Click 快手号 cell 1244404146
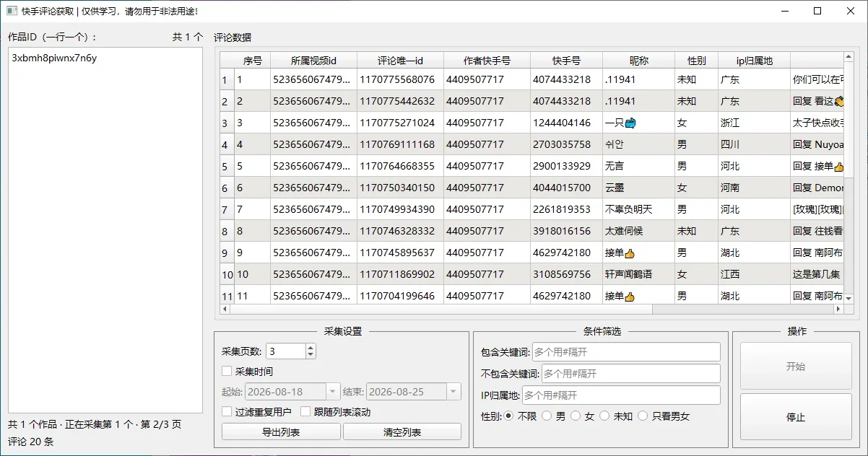868x456 pixels. tap(567, 123)
